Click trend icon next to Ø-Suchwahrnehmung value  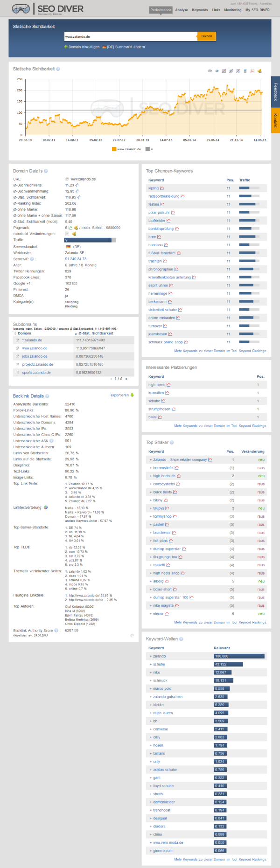[77, 191]
